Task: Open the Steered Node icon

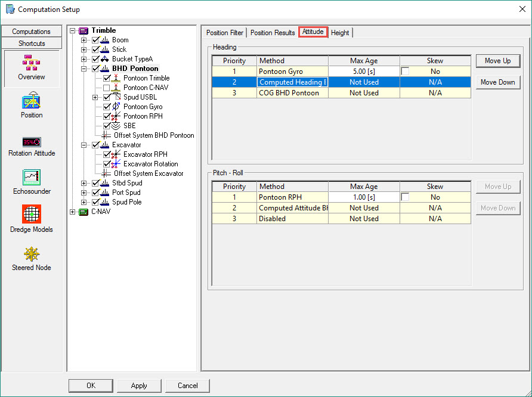Action: 32,258
